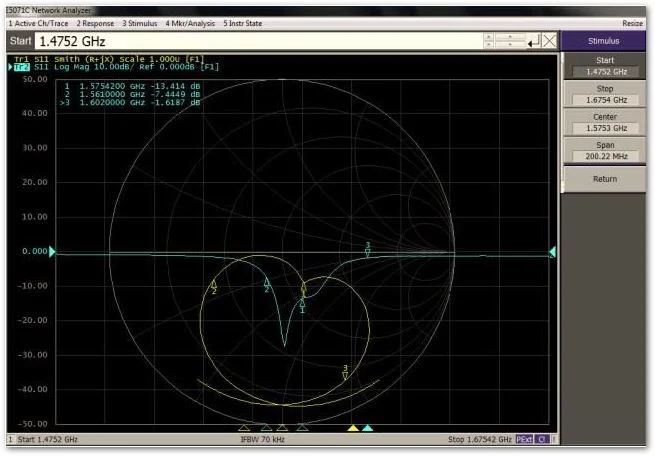Click the Start frequency entry field
The image size is (655, 456).
pyautogui.click(x=259, y=41)
